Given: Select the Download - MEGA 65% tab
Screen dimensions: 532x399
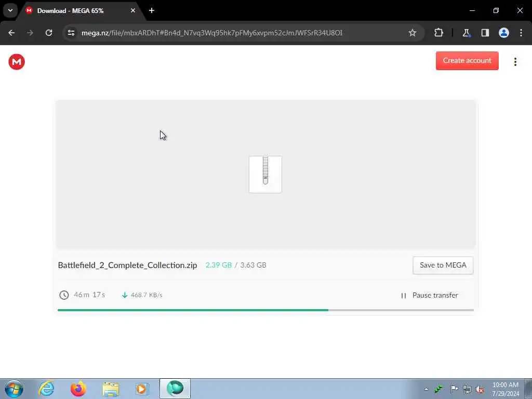Looking at the screenshot, I should pos(81,11).
